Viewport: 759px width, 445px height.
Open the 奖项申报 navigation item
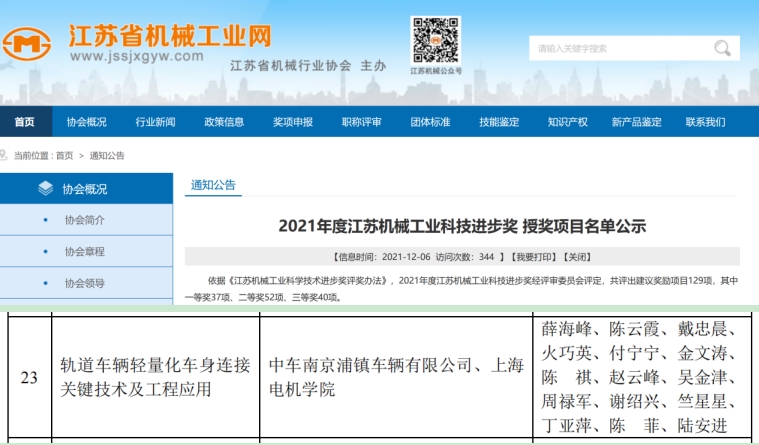(x=293, y=122)
